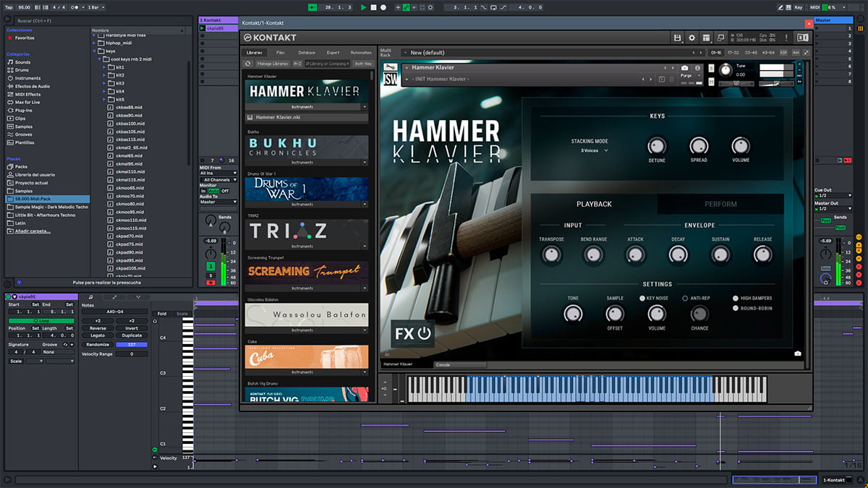Collapse the keys folder

point(95,51)
